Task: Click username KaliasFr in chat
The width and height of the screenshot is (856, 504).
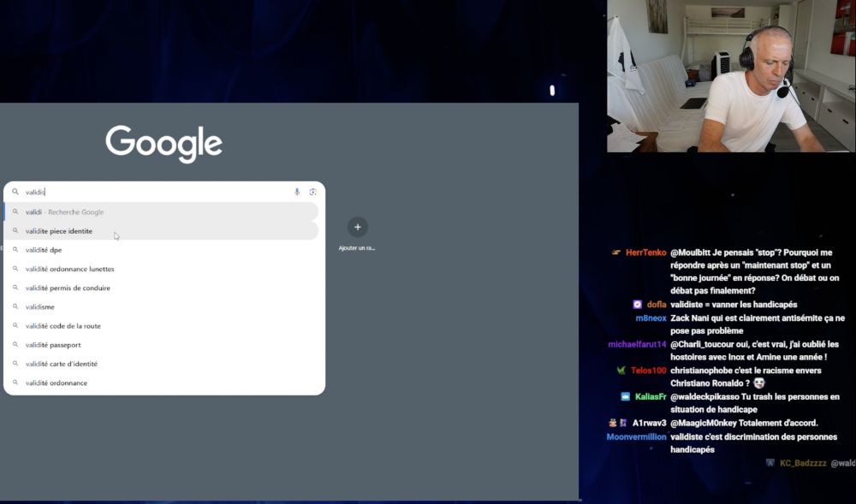Action: pyautogui.click(x=651, y=396)
